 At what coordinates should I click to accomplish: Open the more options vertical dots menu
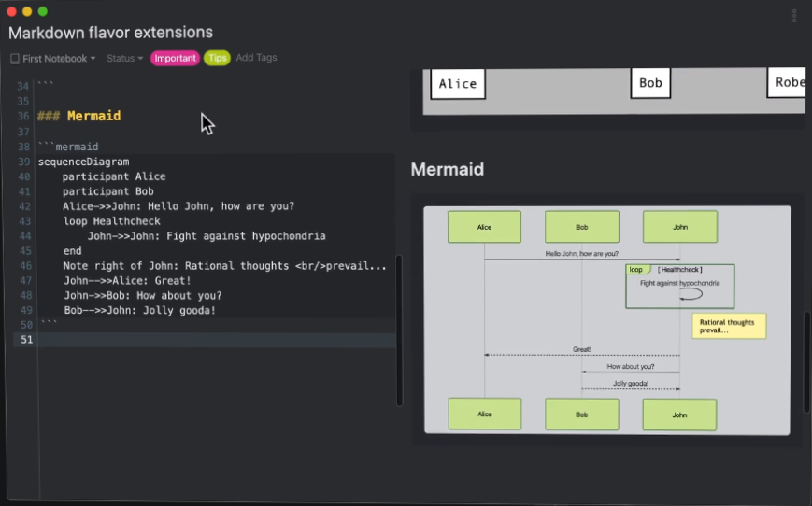794,16
